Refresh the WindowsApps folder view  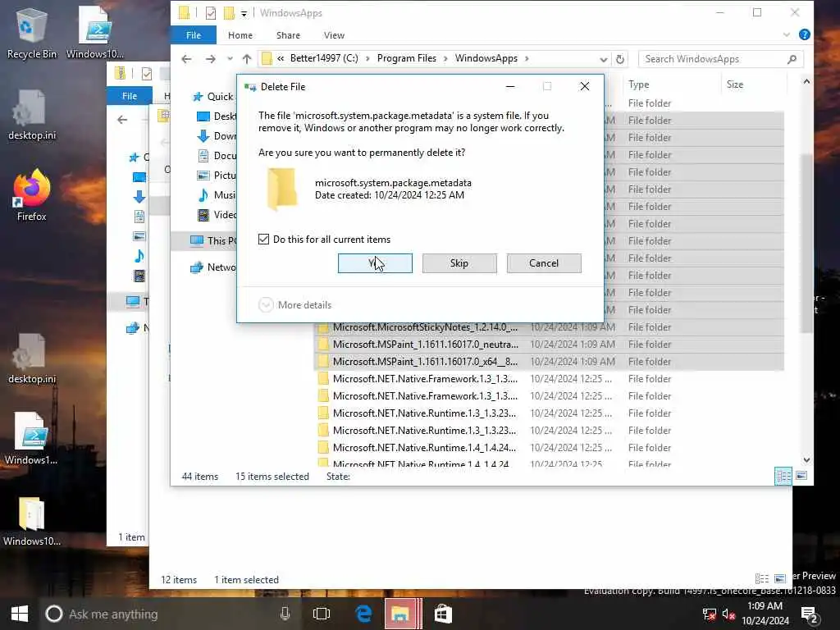click(x=620, y=59)
